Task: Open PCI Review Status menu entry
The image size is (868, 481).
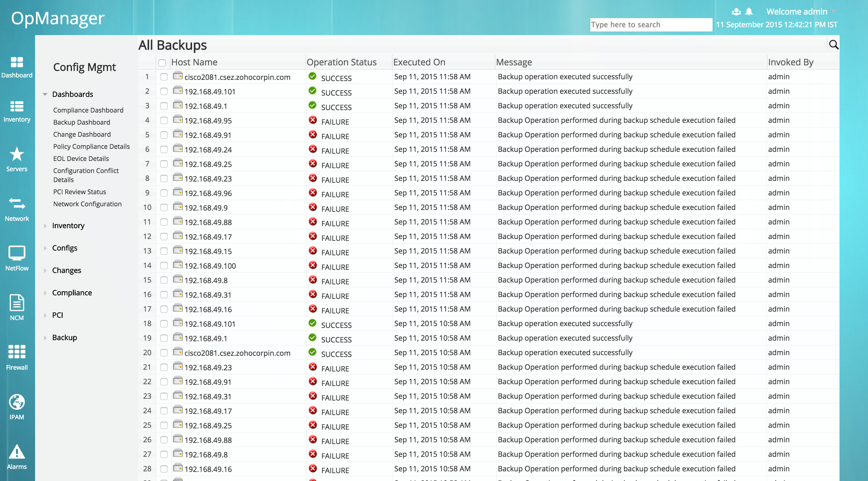Action: tap(80, 192)
